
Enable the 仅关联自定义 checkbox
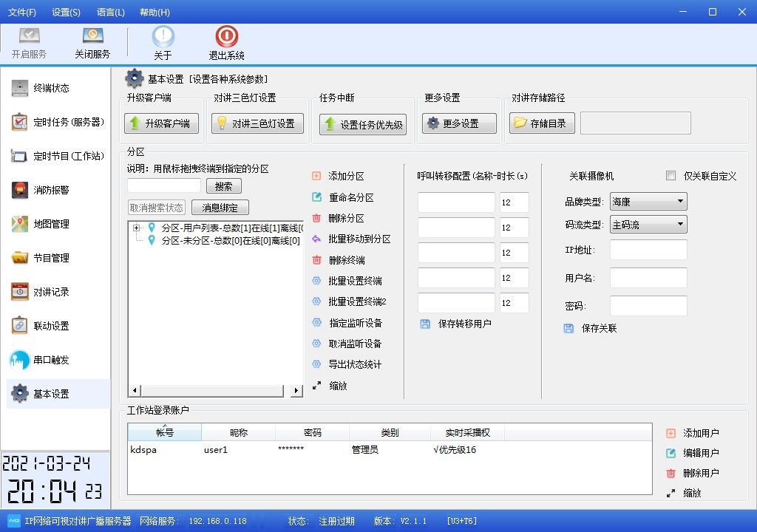[x=671, y=175]
